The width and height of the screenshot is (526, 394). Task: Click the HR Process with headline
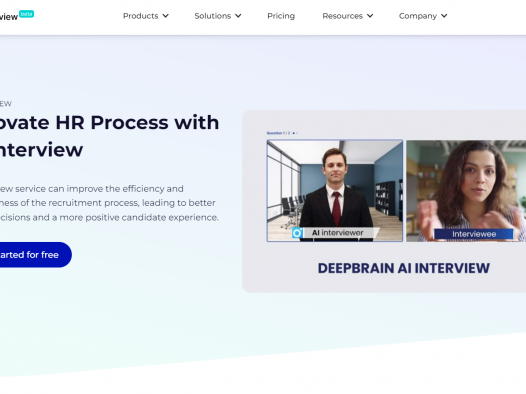pos(138,122)
